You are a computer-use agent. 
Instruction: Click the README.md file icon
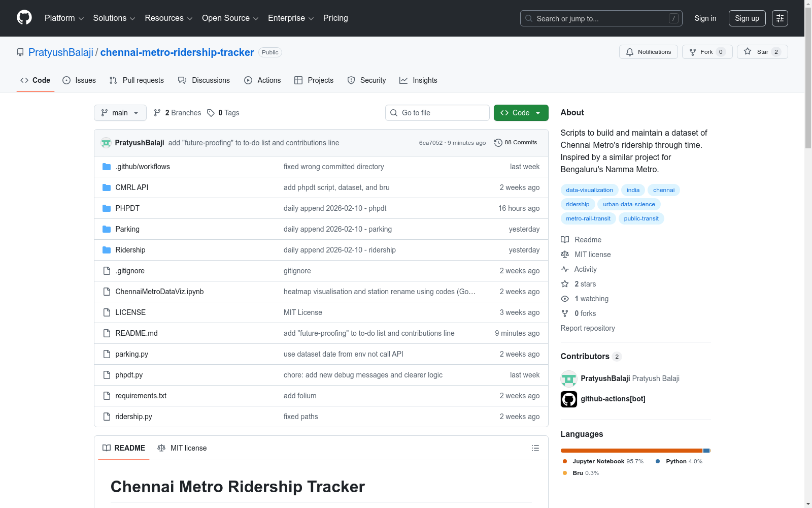point(107,333)
